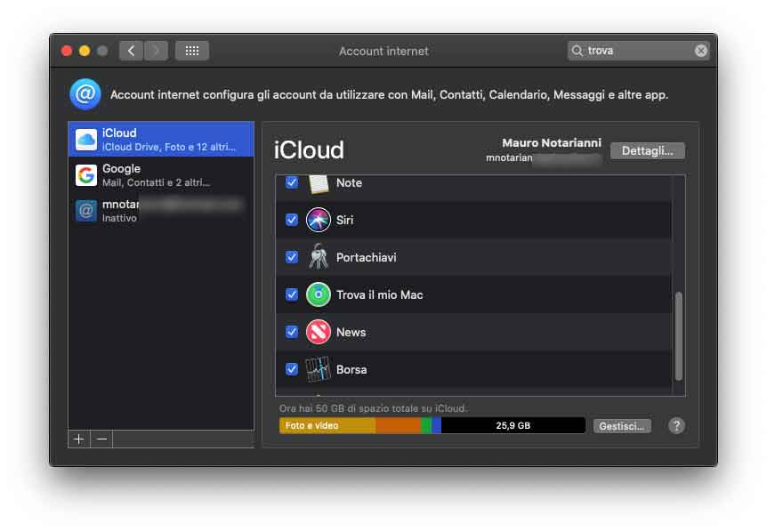Click the Foto e video storage segment
The width and height of the screenshot is (767, 532).
pyautogui.click(x=327, y=425)
